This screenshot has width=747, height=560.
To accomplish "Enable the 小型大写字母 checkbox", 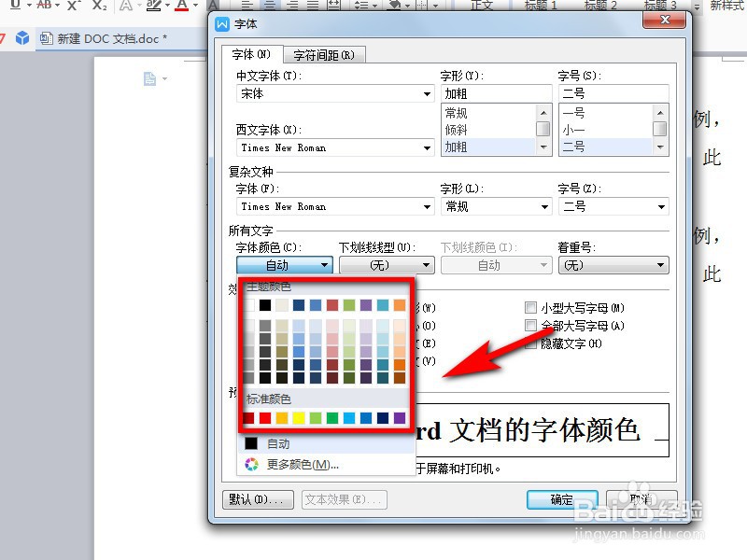I will pyautogui.click(x=531, y=307).
